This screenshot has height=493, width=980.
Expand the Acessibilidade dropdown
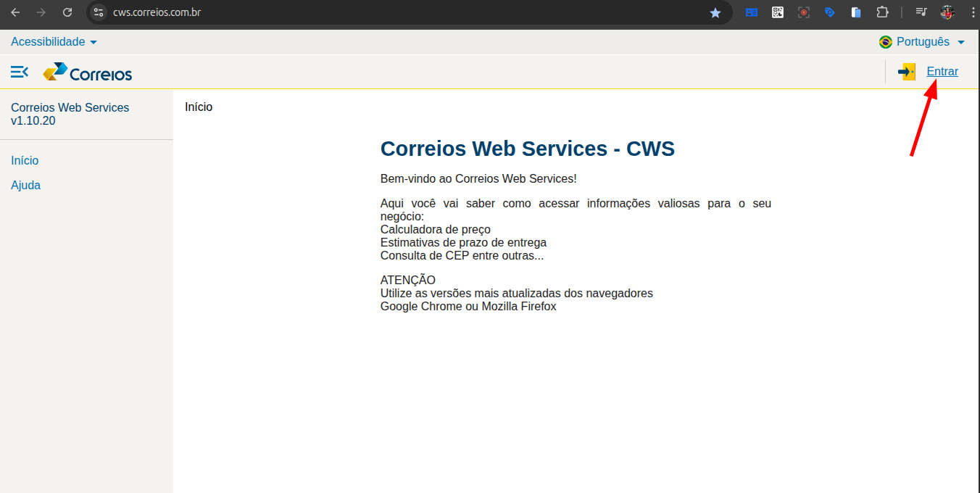click(54, 42)
